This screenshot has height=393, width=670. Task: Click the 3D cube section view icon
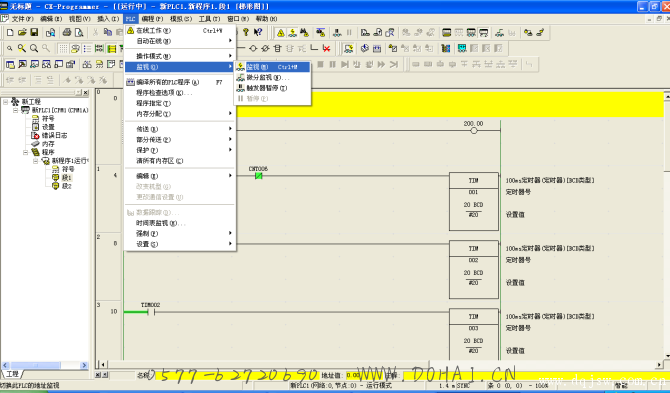[364, 49]
